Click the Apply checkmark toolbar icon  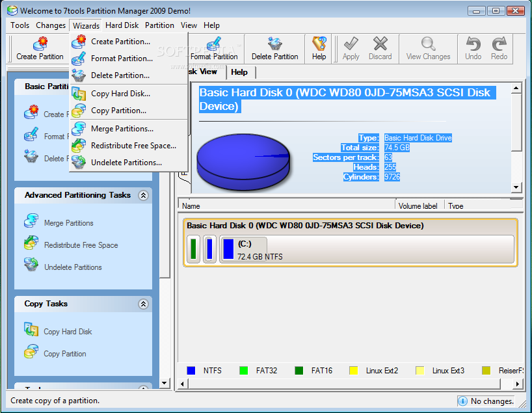[x=351, y=44]
